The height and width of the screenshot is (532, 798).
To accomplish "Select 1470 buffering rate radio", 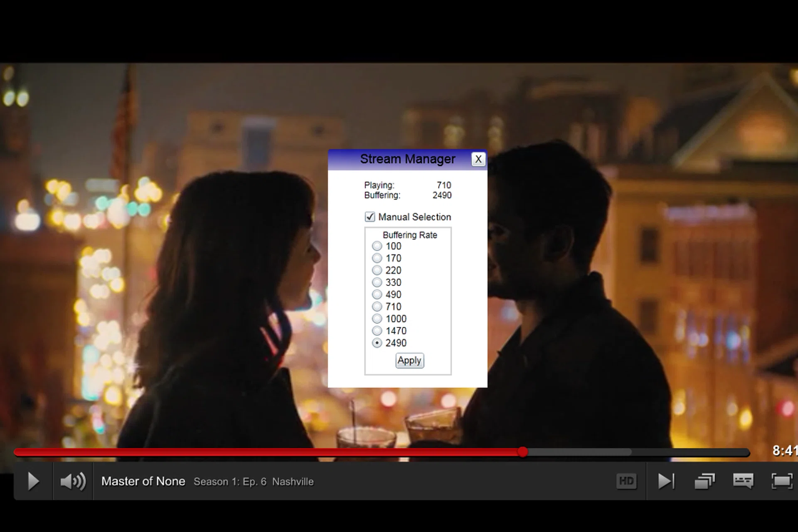I will click(377, 331).
